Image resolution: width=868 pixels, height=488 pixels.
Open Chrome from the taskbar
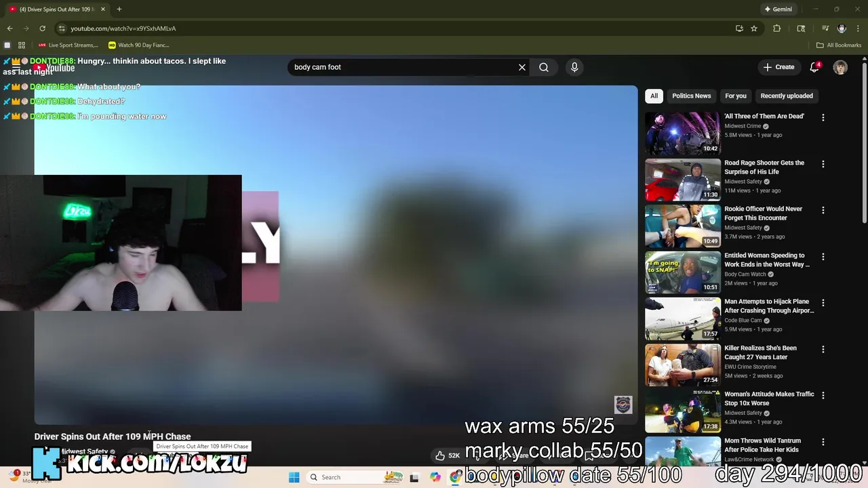click(x=455, y=477)
